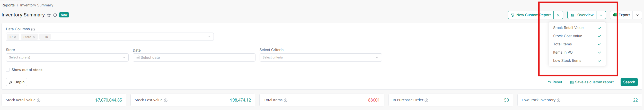Image resolution: width=644 pixels, height=110 pixels.
Task: Close the New Custom Report button with X
Action: 558,15
